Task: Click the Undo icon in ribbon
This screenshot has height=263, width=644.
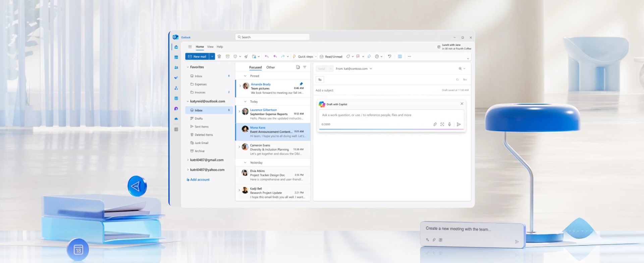Action: point(389,56)
